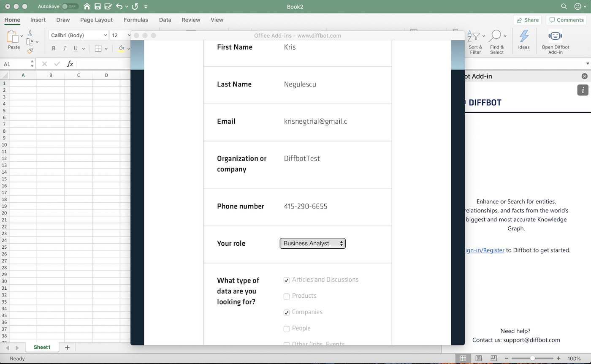
Task: Open the Page Layout tab
Action: (96, 20)
